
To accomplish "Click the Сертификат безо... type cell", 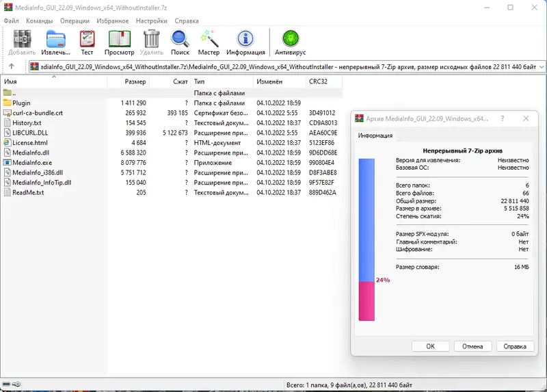I will click(x=221, y=113).
